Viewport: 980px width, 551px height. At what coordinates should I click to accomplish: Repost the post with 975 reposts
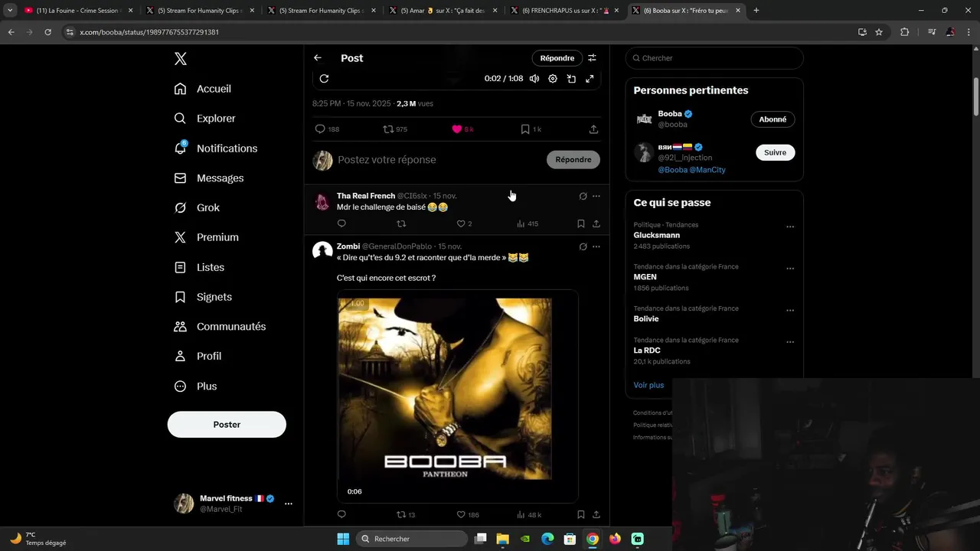(395, 129)
